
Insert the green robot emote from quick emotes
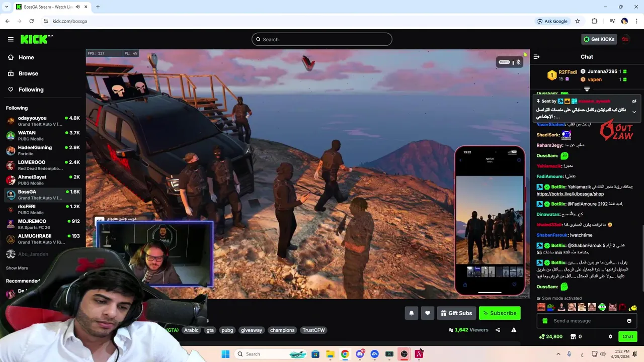602,307
